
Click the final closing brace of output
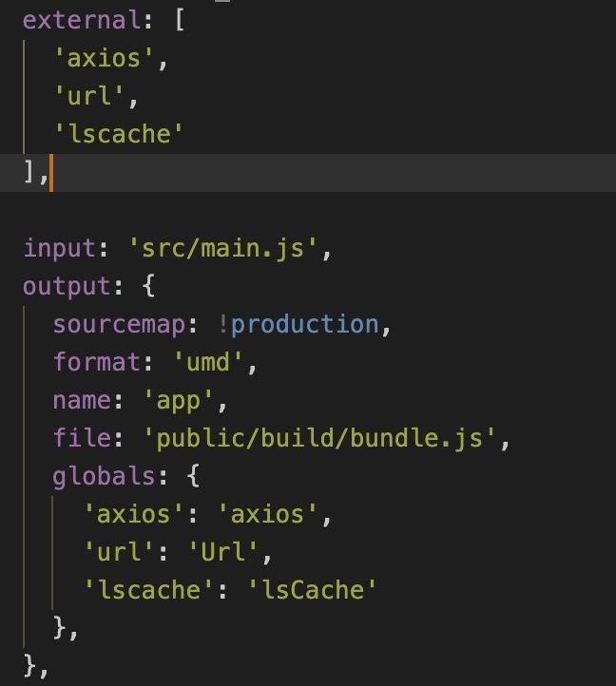point(29,665)
